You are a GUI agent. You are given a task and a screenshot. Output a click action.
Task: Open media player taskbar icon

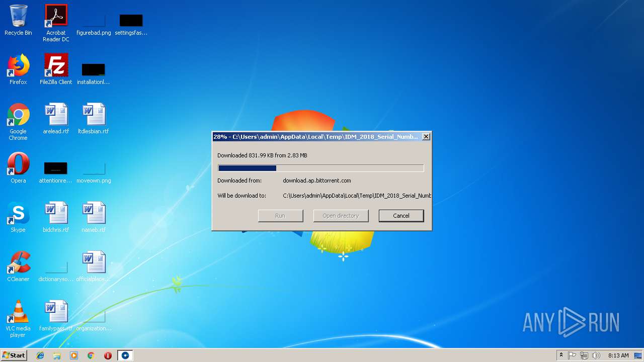pos(74,355)
